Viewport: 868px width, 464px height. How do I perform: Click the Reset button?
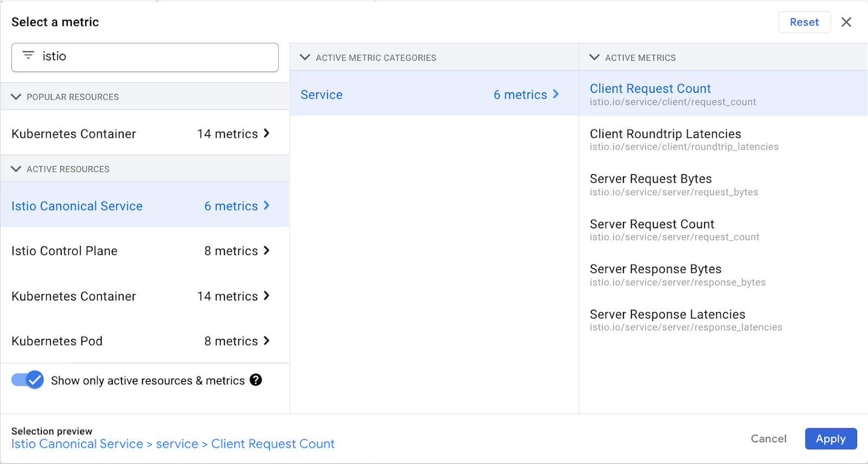[x=804, y=22]
